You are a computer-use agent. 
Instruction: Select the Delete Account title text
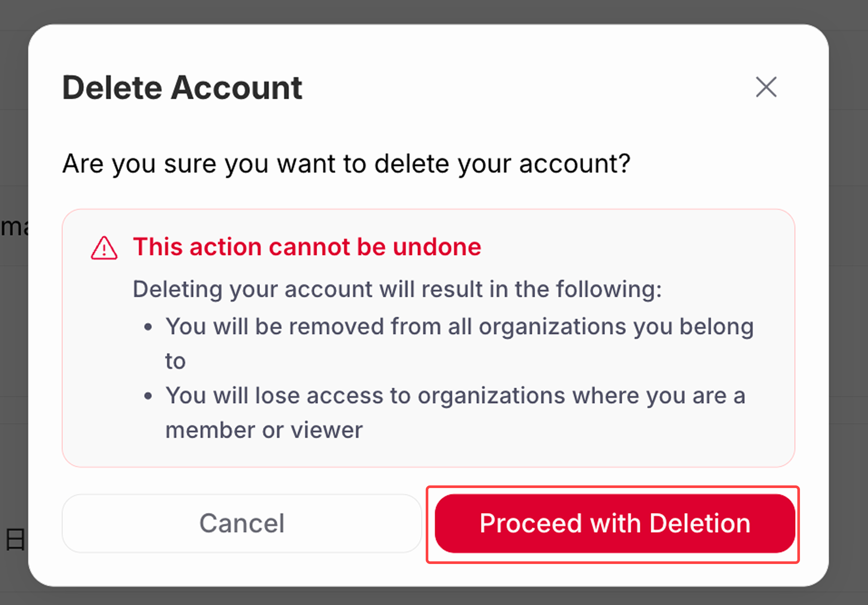(x=182, y=87)
